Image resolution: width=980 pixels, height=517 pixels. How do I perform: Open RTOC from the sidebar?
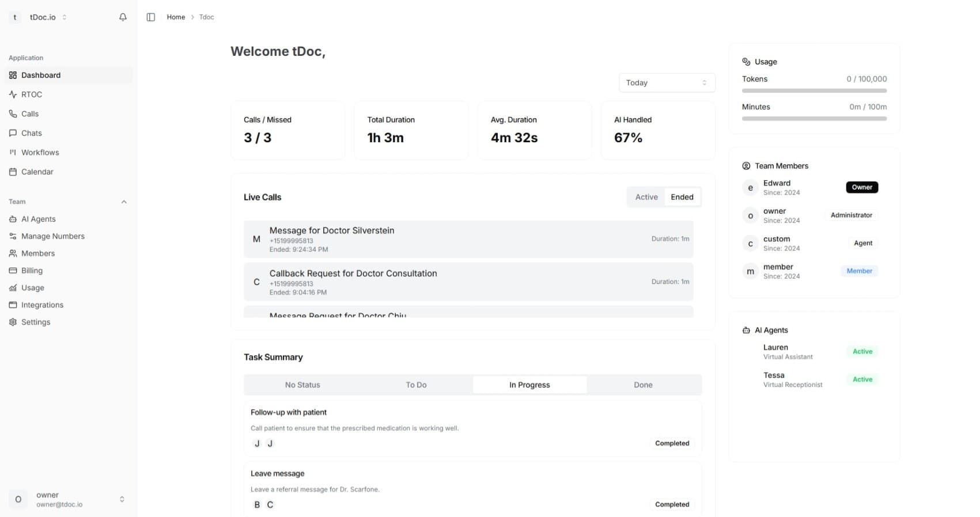(32, 94)
